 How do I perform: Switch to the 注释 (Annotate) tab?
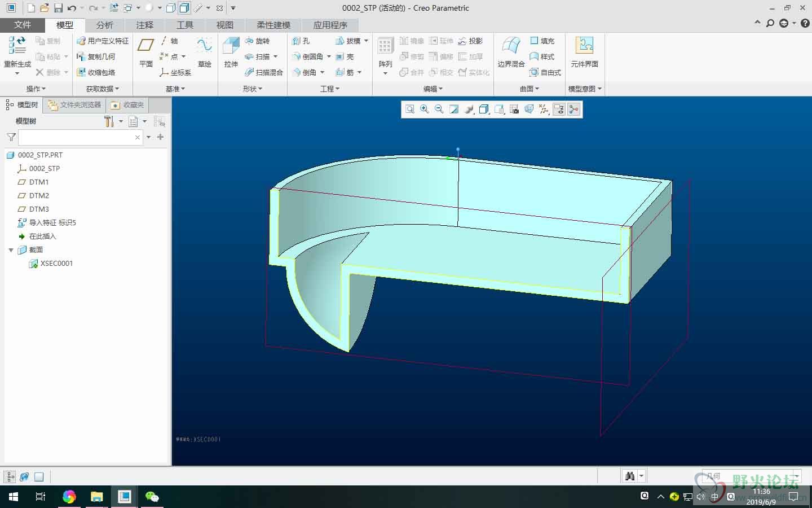145,25
